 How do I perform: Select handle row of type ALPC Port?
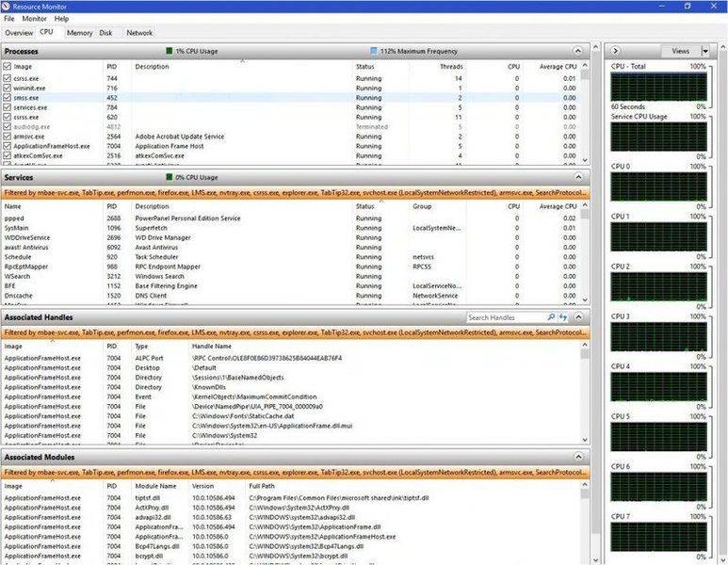(x=291, y=358)
